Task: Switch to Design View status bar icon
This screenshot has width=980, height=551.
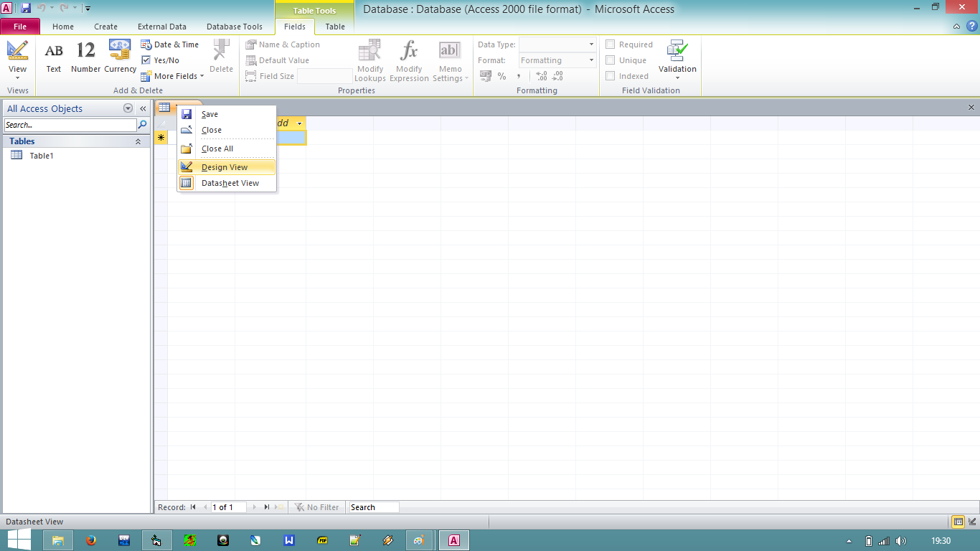Action: click(x=971, y=522)
